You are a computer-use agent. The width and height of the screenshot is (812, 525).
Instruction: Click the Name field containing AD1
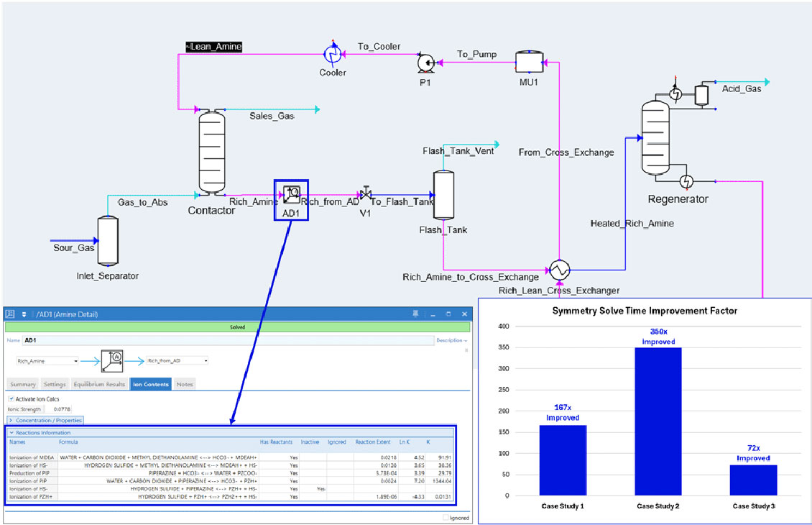pyautogui.click(x=216, y=340)
